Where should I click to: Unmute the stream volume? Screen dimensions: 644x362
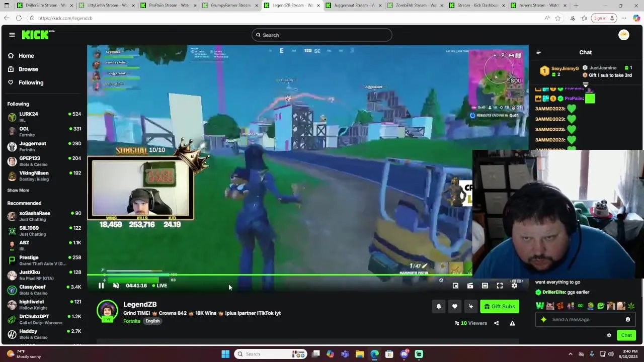pyautogui.click(x=116, y=286)
